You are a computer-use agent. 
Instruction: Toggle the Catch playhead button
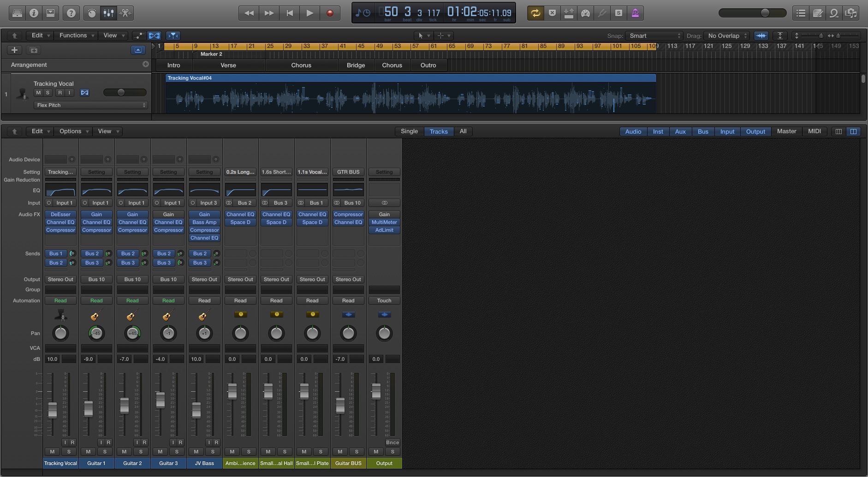point(173,35)
